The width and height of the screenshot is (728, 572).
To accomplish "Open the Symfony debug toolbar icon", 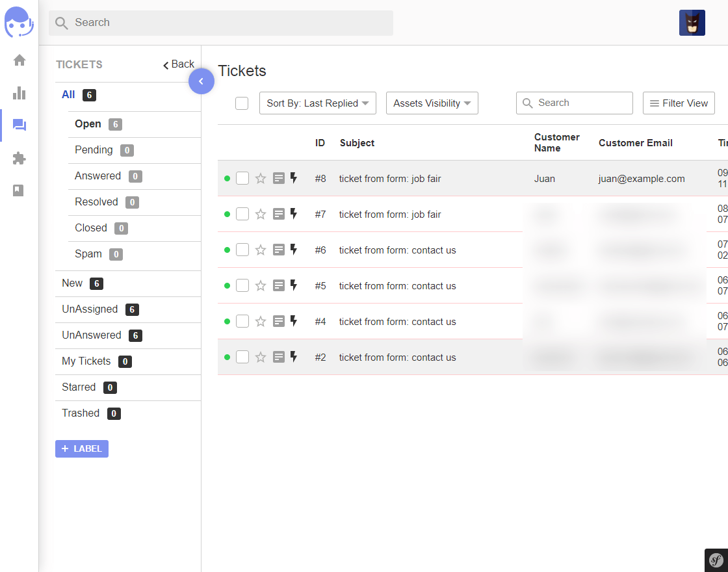I will pyautogui.click(x=716, y=560).
